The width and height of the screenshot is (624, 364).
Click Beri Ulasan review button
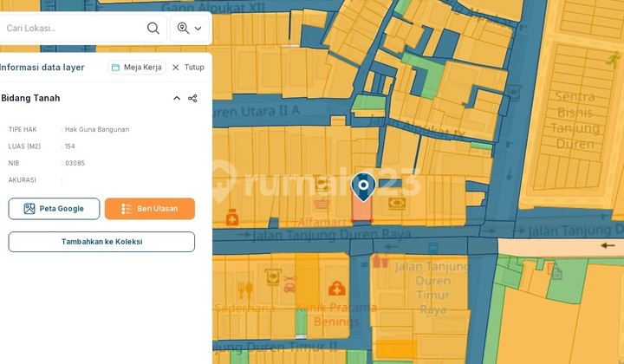click(149, 209)
